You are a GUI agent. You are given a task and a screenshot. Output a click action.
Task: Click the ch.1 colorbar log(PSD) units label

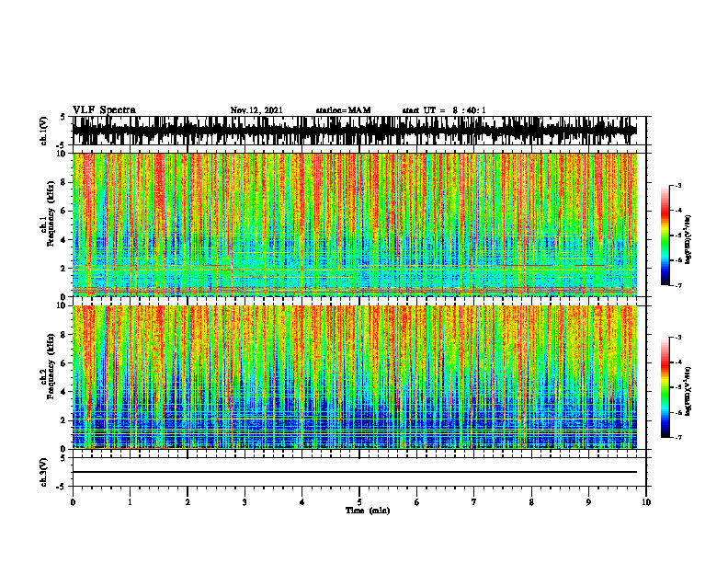688,240
